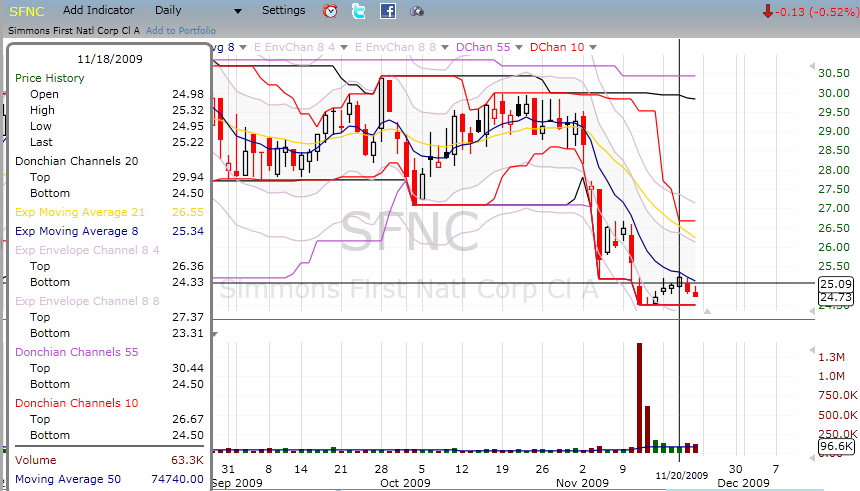The height and width of the screenshot is (491, 860).
Task: Click the Add to Portfolio link
Action: pos(181,31)
